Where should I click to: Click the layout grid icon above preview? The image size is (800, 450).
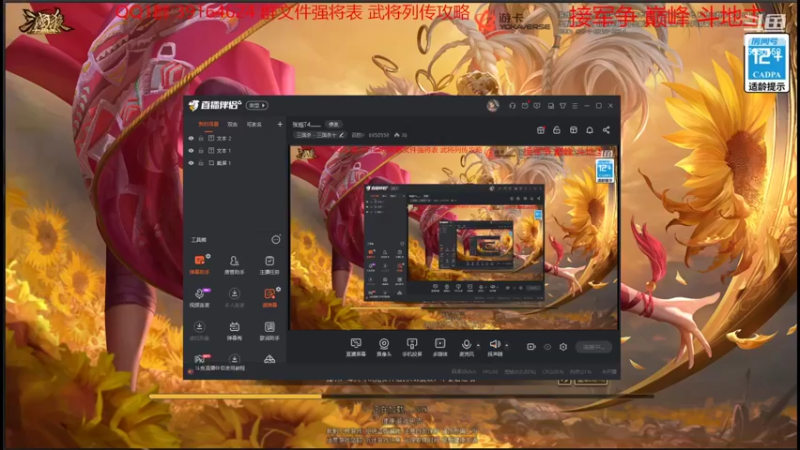point(573,130)
